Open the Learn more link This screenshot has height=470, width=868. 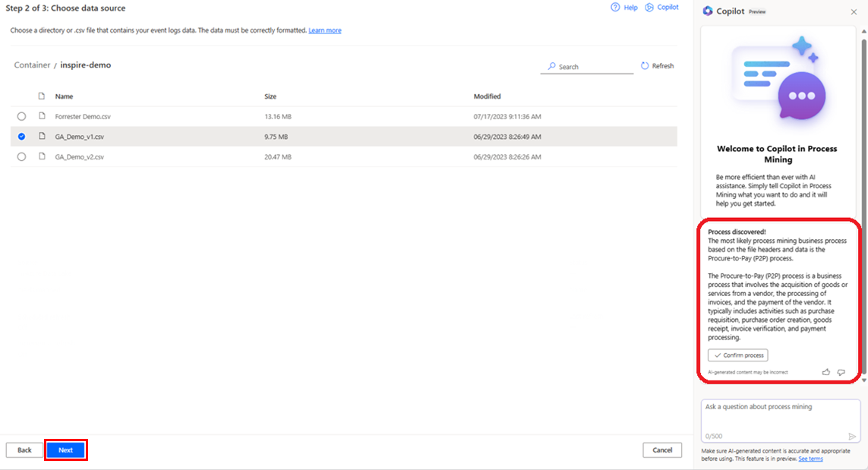point(324,30)
